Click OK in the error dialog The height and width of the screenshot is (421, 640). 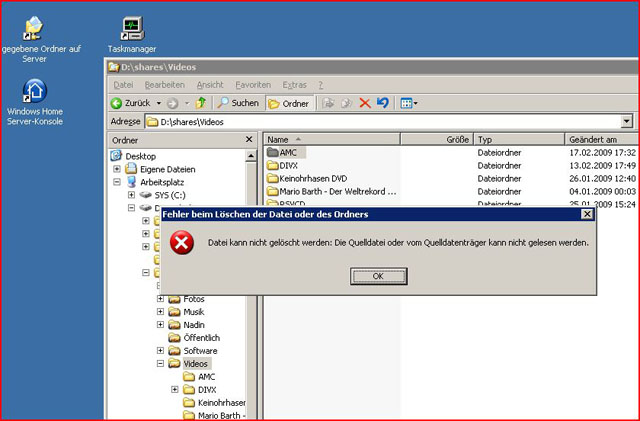(x=378, y=276)
